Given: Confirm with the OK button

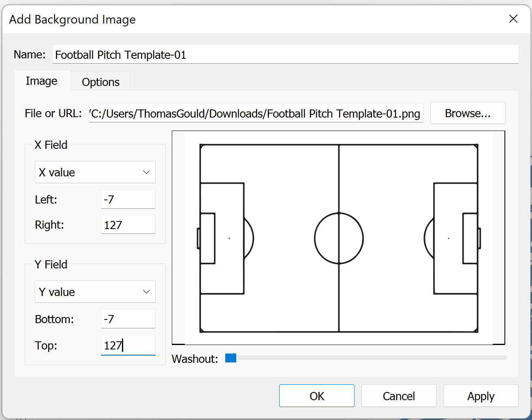Looking at the screenshot, I should pos(317,396).
